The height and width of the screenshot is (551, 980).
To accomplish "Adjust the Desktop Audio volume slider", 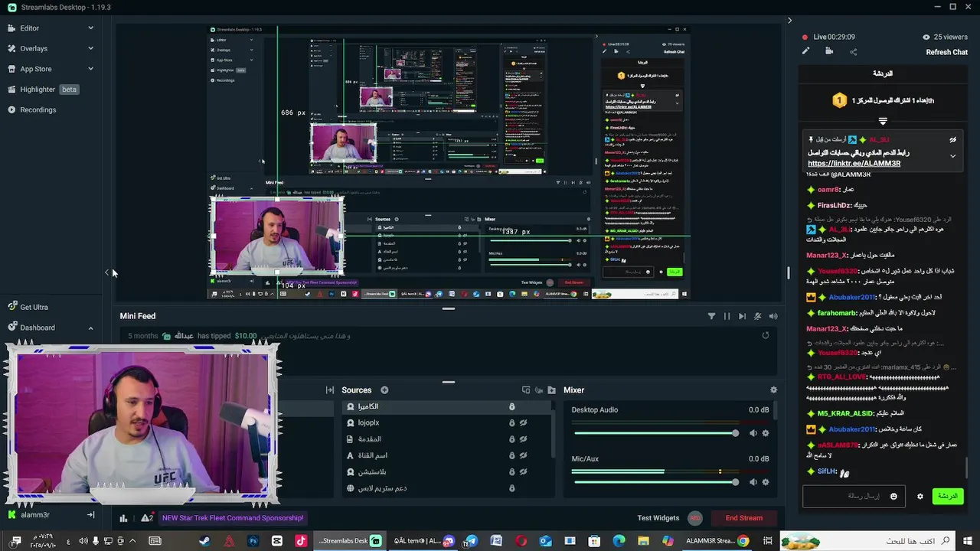I will coord(655,433).
